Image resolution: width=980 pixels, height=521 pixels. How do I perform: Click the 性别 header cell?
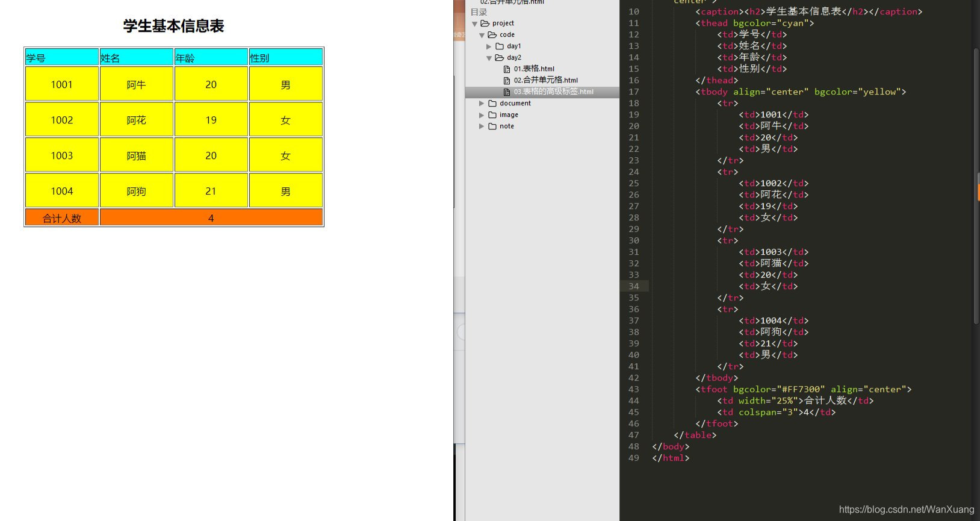click(x=286, y=57)
